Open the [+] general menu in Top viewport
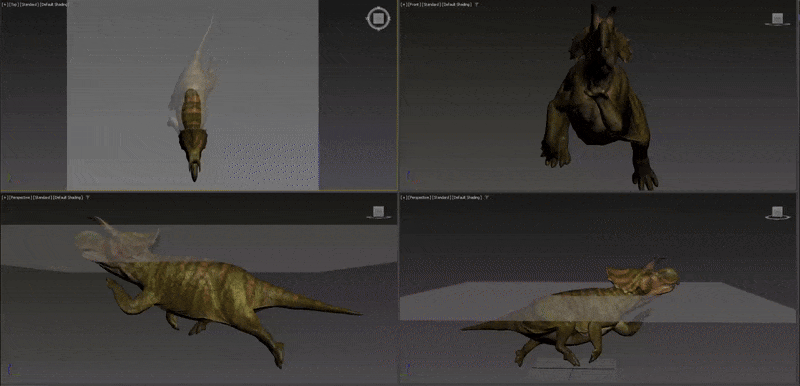Viewport: 800px width, 386px height. (x=5, y=5)
